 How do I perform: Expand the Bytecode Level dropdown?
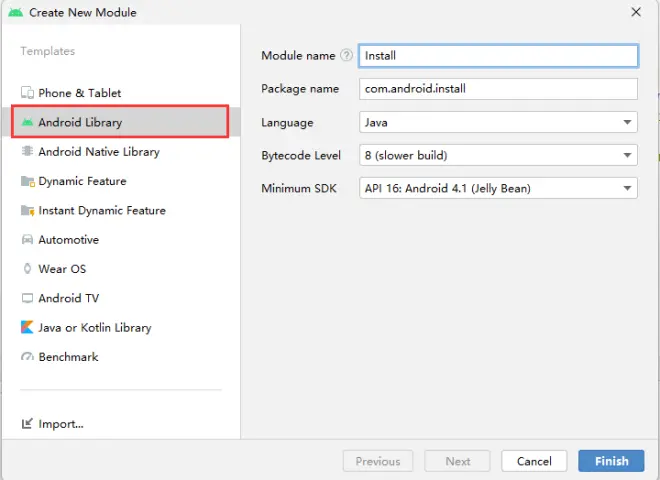point(498,155)
